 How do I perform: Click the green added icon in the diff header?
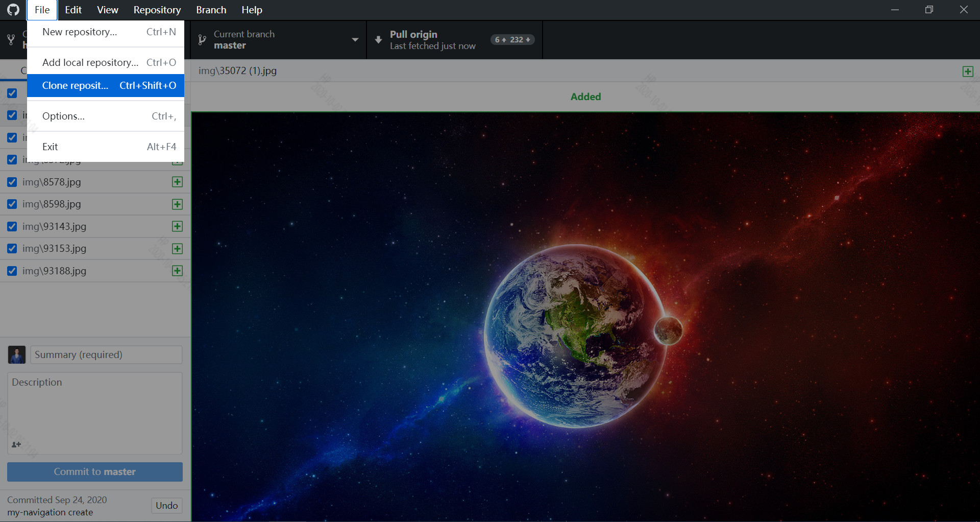(x=968, y=72)
